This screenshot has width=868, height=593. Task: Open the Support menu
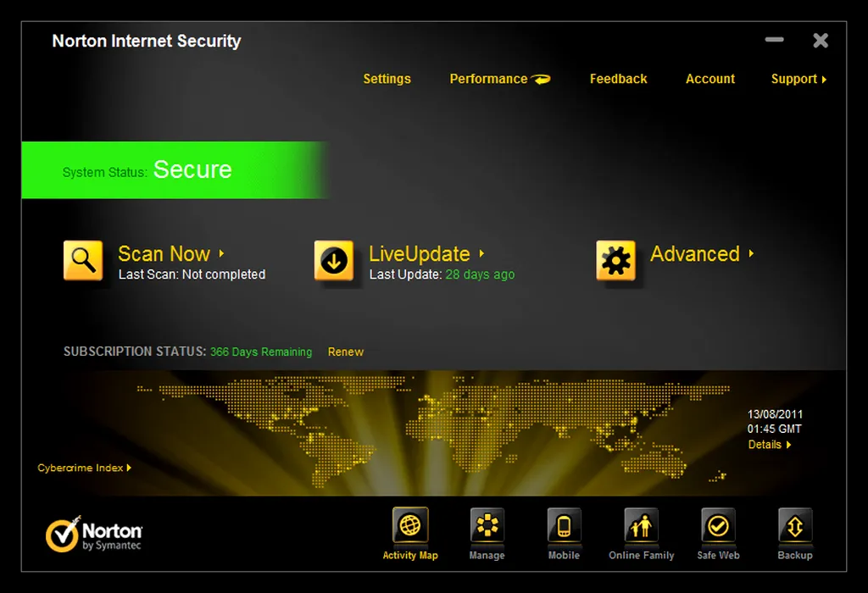(x=793, y=79)
